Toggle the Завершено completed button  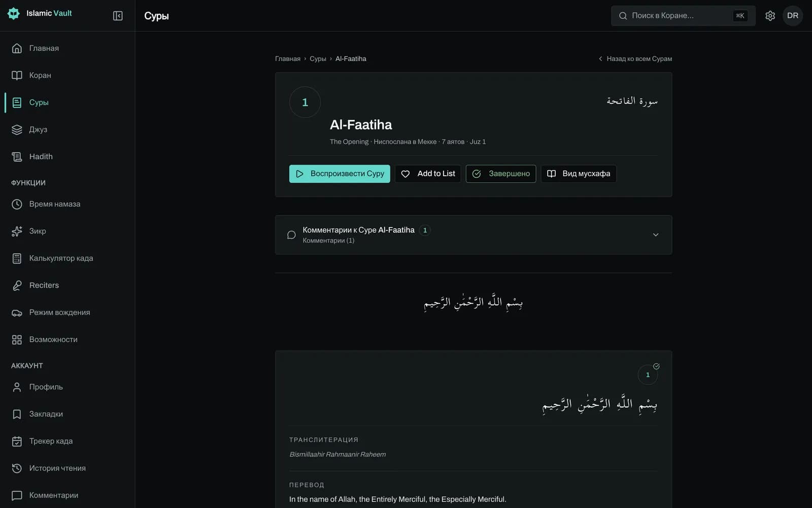[x=501, y=174]
